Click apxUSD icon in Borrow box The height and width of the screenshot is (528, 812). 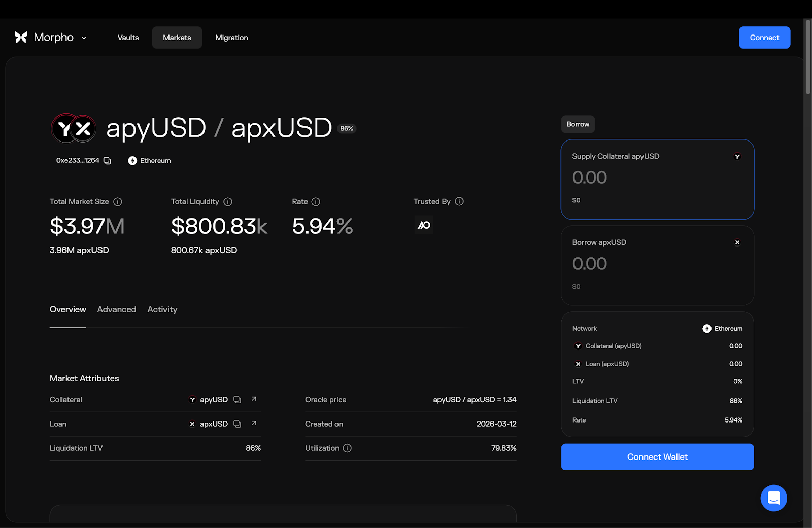point(737,242)
